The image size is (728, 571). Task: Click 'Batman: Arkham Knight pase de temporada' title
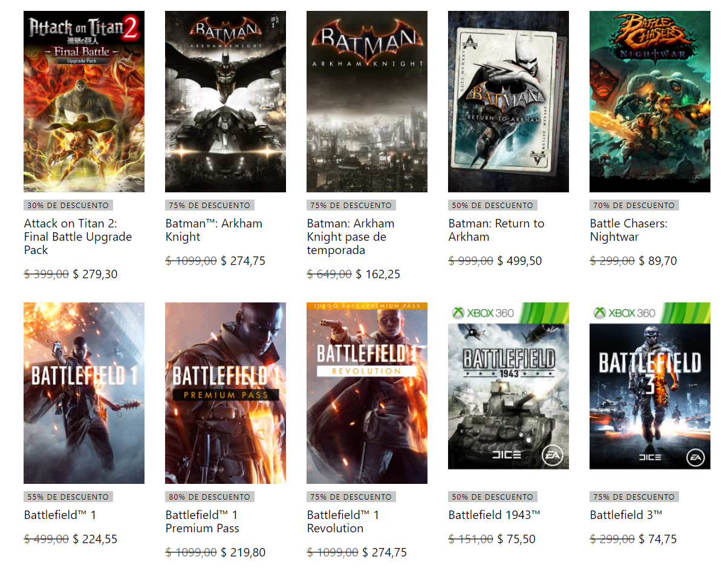pos(351,237)
